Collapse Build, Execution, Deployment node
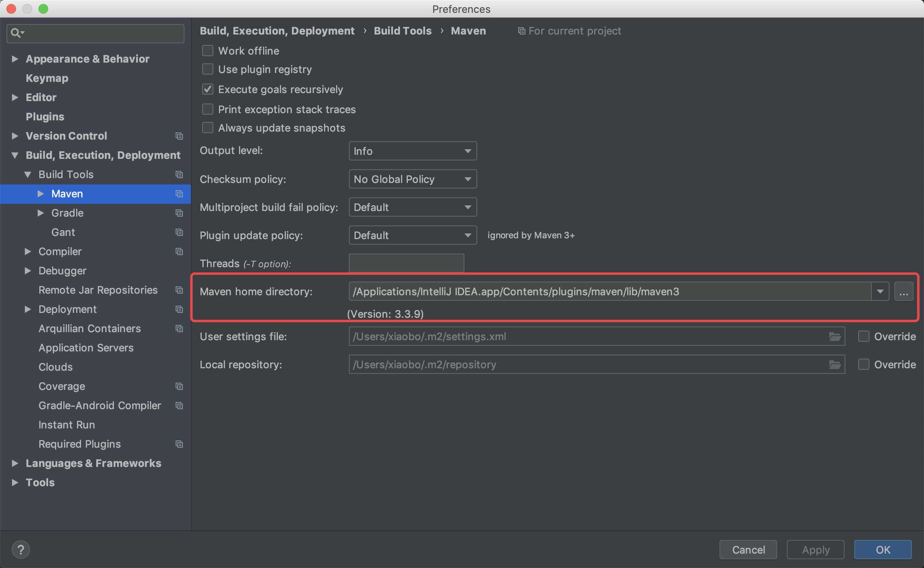The height and width of the screenshot is (568, 924). [15, 155]
